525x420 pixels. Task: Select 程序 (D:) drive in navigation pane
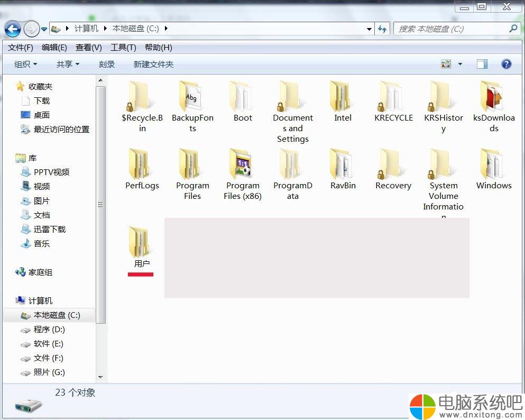pos(49,330)
